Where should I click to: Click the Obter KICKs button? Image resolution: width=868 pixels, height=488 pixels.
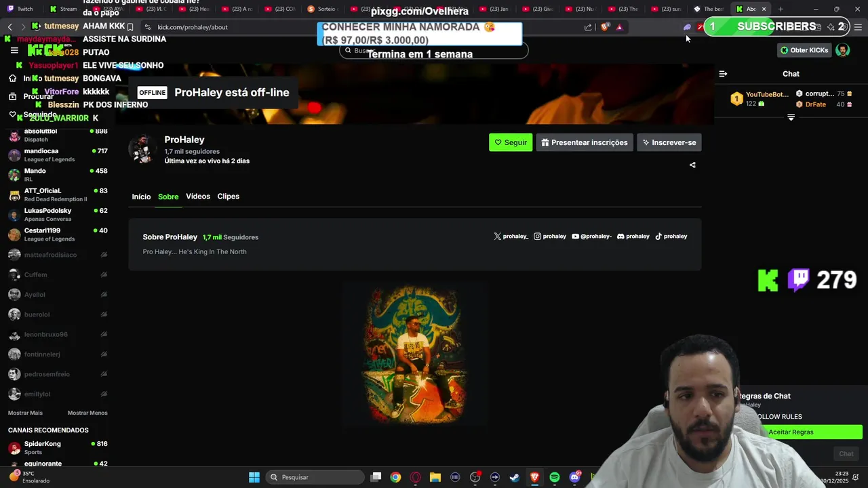804,50
